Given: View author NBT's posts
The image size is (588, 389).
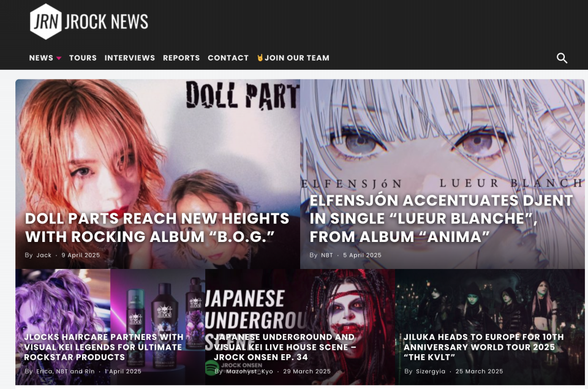Looking at the screenshot, I should [x=327, y=255].
